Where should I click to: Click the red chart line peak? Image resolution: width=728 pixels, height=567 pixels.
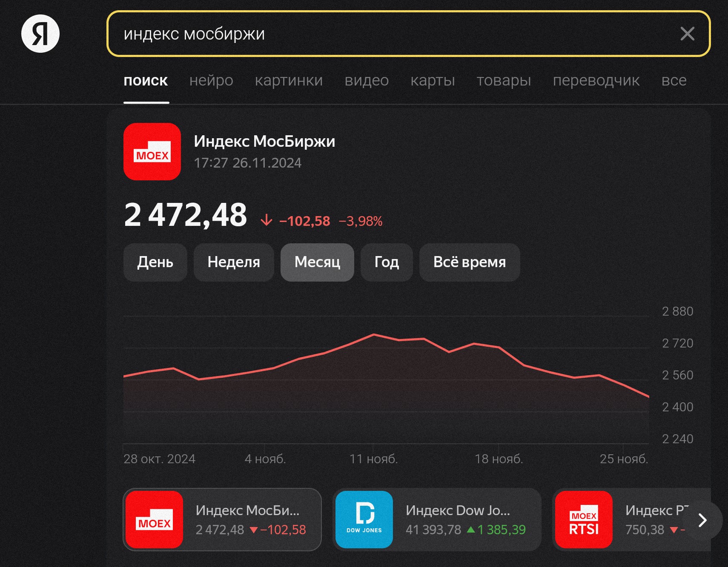coord(374,334)
